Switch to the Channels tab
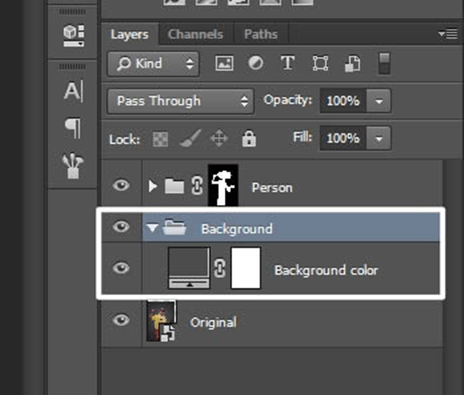 195,34
